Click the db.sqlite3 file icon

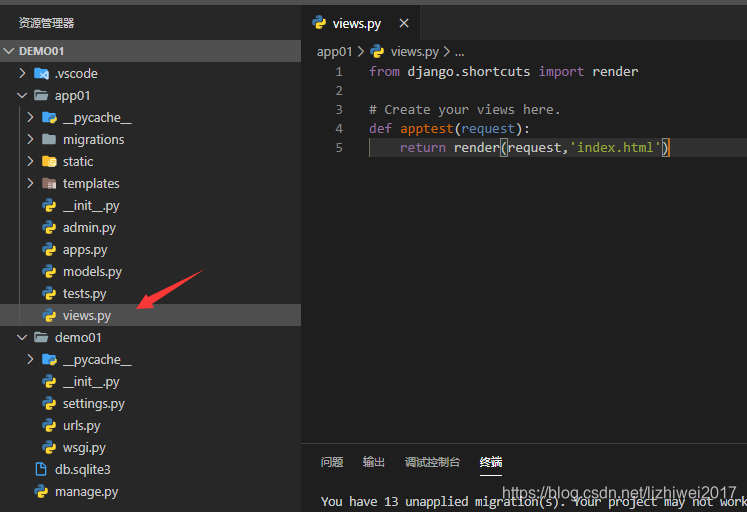point(41,469)
